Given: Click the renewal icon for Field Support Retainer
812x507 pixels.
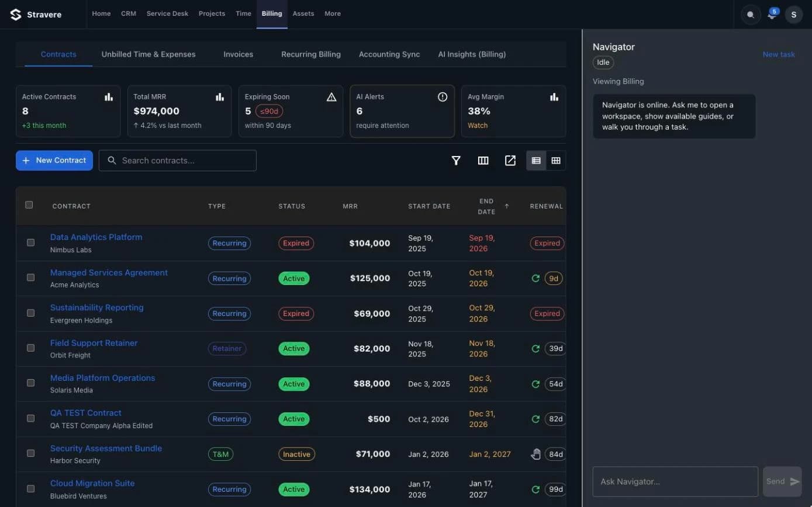Looking at the screenshot, I should coord(535,349).
